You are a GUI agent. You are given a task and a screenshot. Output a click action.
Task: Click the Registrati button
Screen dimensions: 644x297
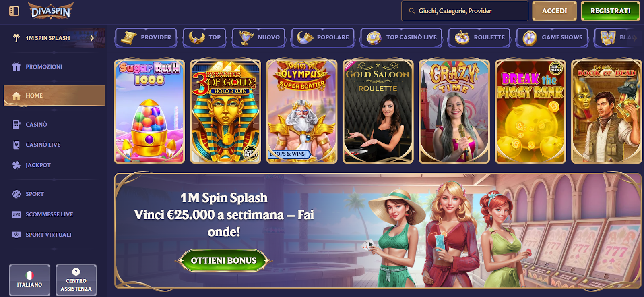(x=610, y=11)
